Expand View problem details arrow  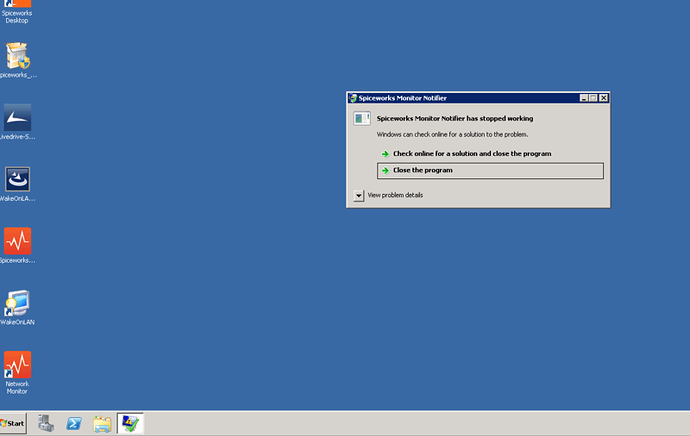pyautogui.click(x=359, y=195)
